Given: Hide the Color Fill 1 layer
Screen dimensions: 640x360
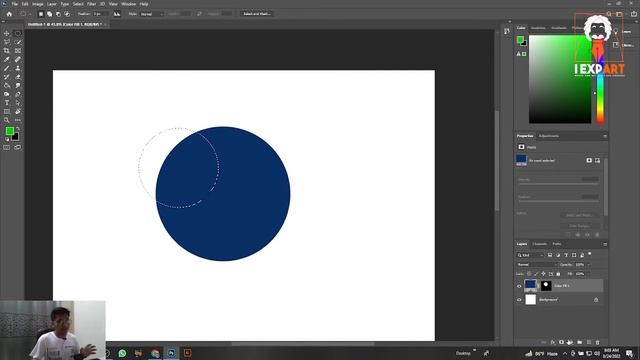Looking at the screenshot, I should point(519,286).
